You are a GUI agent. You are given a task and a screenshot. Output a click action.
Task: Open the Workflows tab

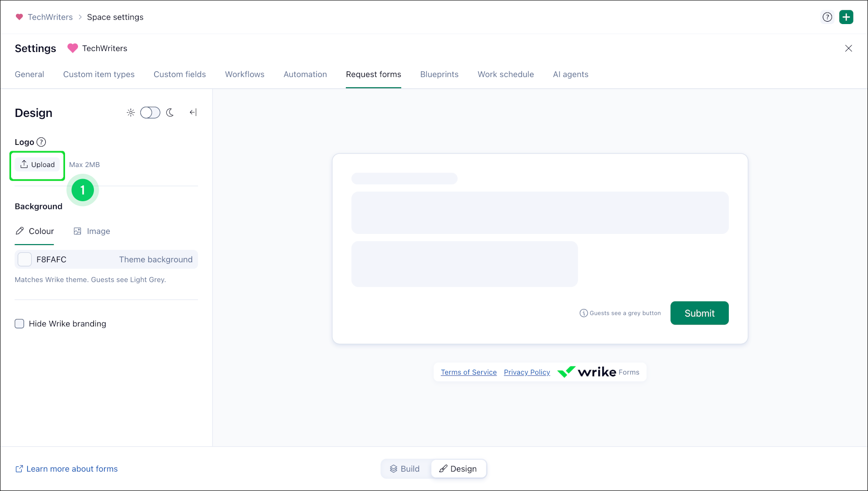click(x=245, y=74)
